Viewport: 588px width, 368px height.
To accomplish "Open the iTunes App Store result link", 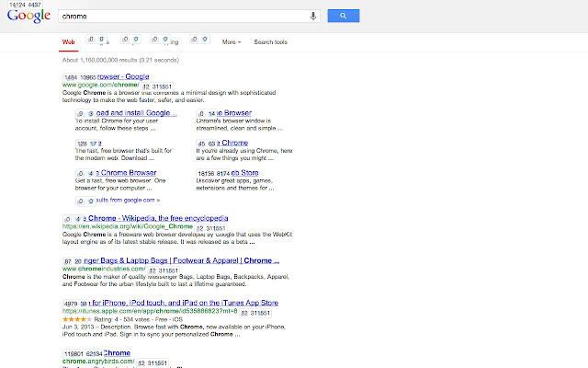I will point(184,303).
